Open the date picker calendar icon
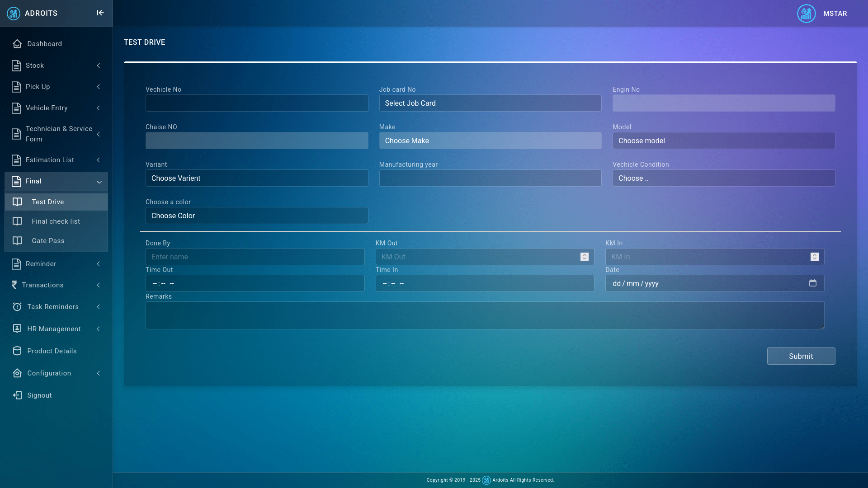 [x=812, y=283]
